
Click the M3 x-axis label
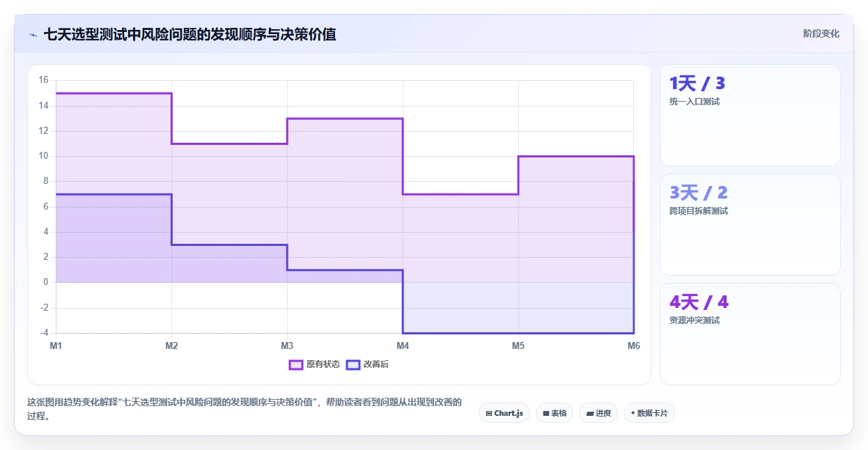coord(287,346)
